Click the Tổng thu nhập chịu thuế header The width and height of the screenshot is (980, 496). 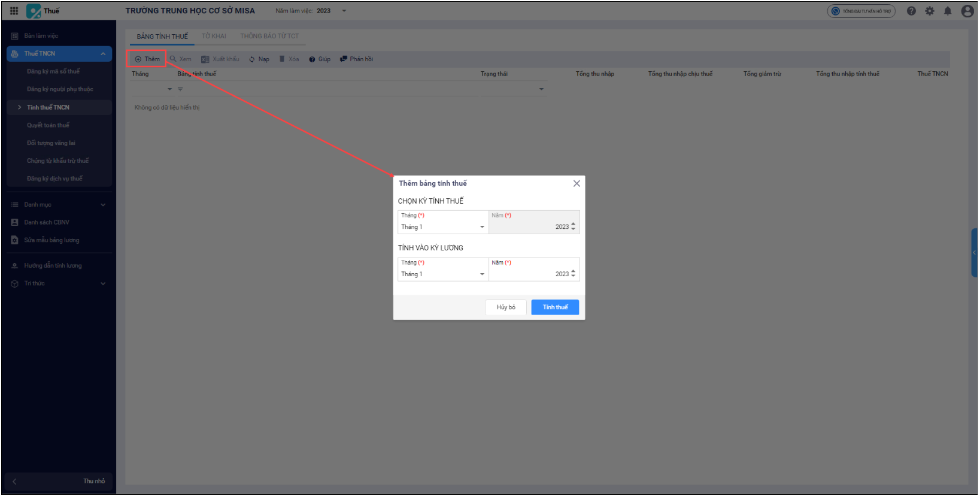pyautogui.click(x=680, y=74)
